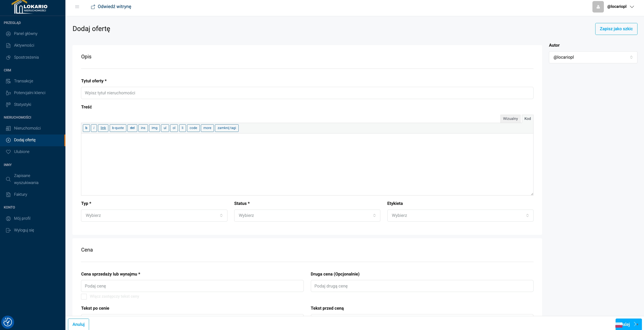
Task: Click Wyloguj się logout icon
Action: [8, 230]
